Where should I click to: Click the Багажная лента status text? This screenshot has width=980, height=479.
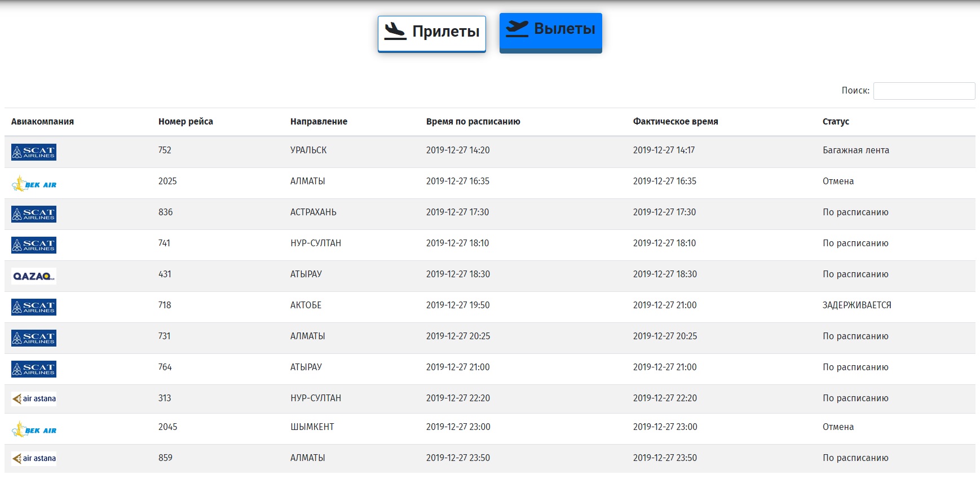pos(855,150)
